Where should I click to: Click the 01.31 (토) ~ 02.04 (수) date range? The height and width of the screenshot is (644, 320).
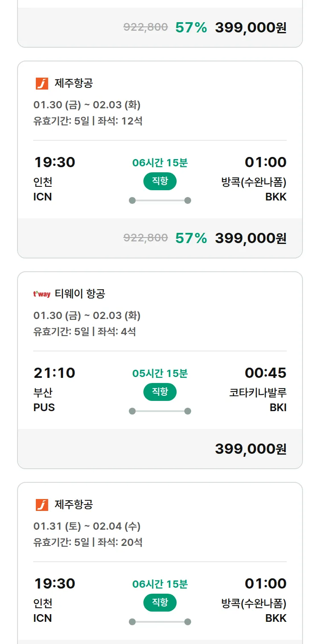pos(87,526)
